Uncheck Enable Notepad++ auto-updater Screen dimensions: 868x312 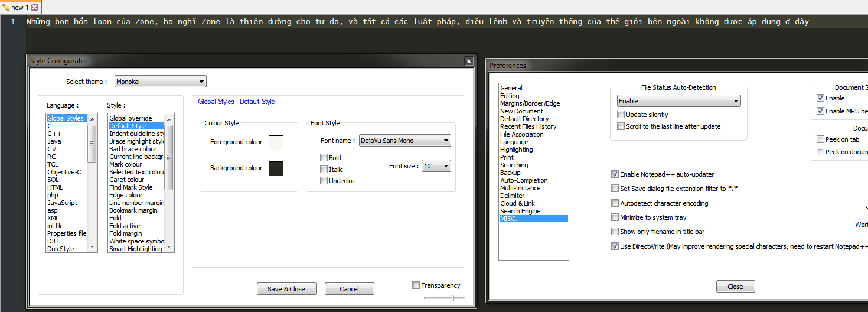coord(615,174)
